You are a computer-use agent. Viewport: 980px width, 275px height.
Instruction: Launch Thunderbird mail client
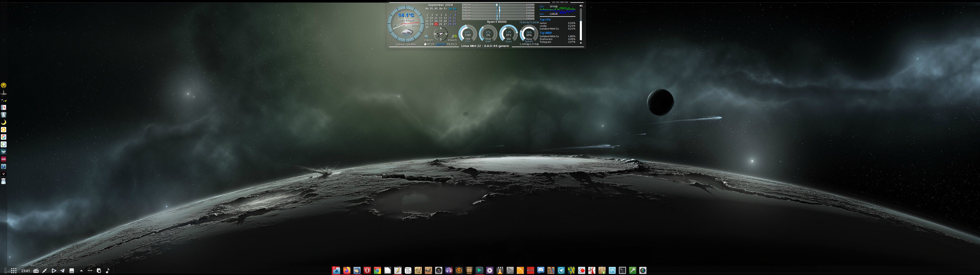tap(357, 270)
